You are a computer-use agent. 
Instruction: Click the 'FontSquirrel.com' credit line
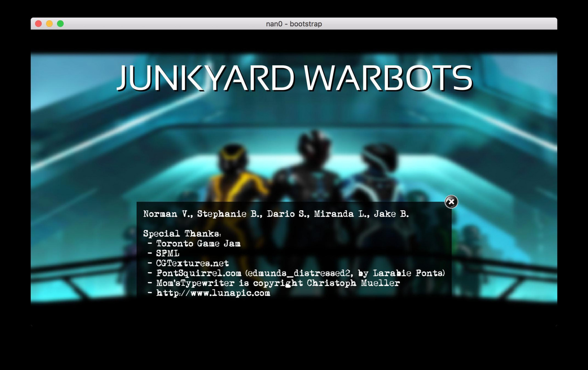click(x=296, y=273)
